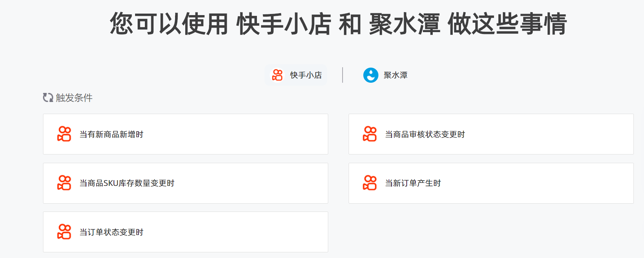The image size is (644, 258).
Task: Click the icon on the 当有新商品新增时 card
Action: coord(64,134)
